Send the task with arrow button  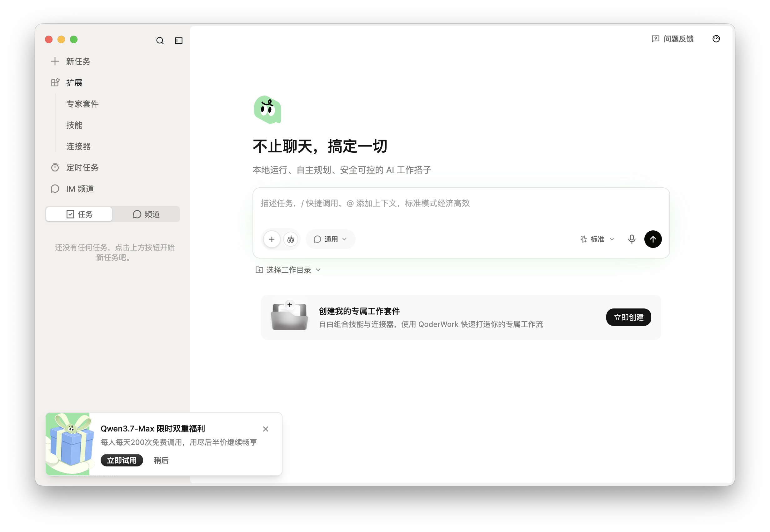(653, 239)
